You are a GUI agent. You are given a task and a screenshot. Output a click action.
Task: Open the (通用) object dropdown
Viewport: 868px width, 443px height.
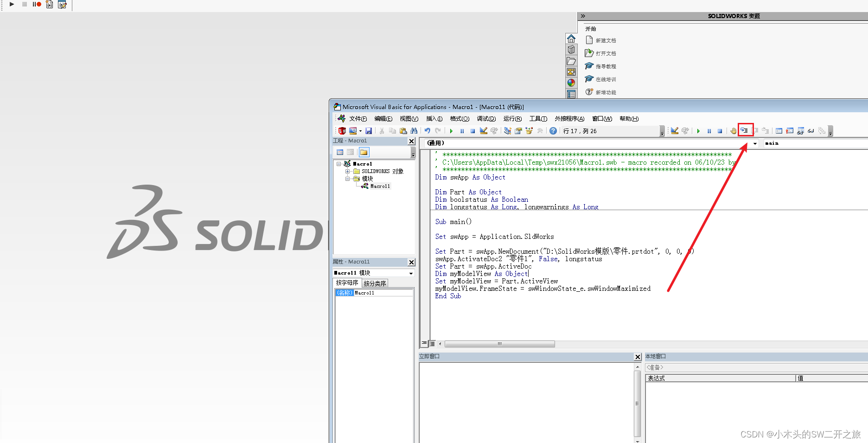tap(754, 143)
